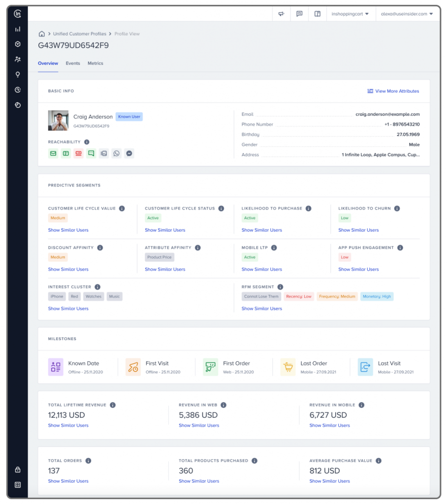Expand the inshoppingcart account dropdown
Viewport: 448px width, 504px height.
350,14
